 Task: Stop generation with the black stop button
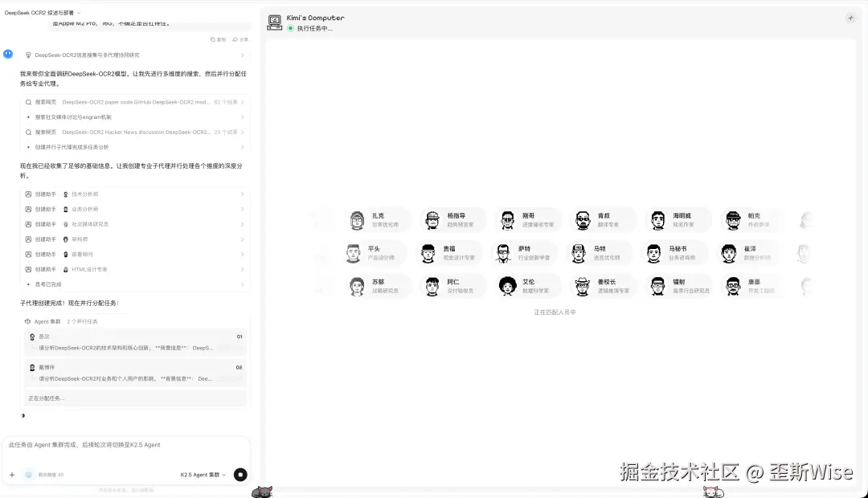coord(240,475)
